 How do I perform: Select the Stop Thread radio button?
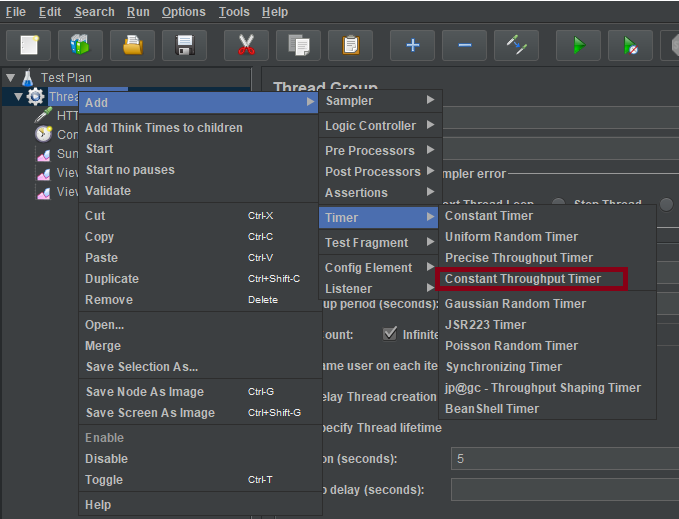tap(559, 204)
